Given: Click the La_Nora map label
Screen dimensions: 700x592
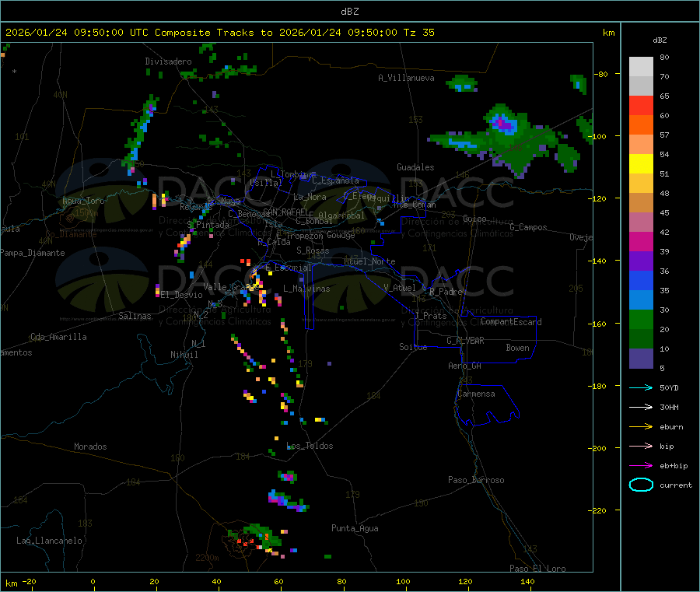Looking at the screenshot, I should (x=310, y=197).
